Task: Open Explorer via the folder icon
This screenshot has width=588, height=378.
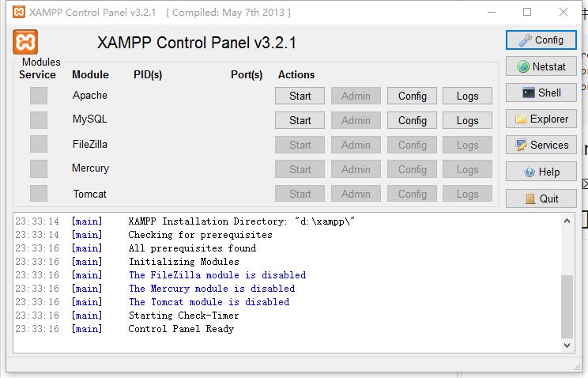Action: click(x=541, y=119)
